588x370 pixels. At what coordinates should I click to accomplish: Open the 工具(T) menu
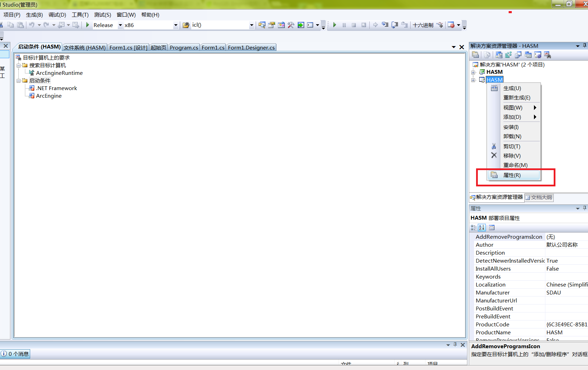[x=80, y=15]
